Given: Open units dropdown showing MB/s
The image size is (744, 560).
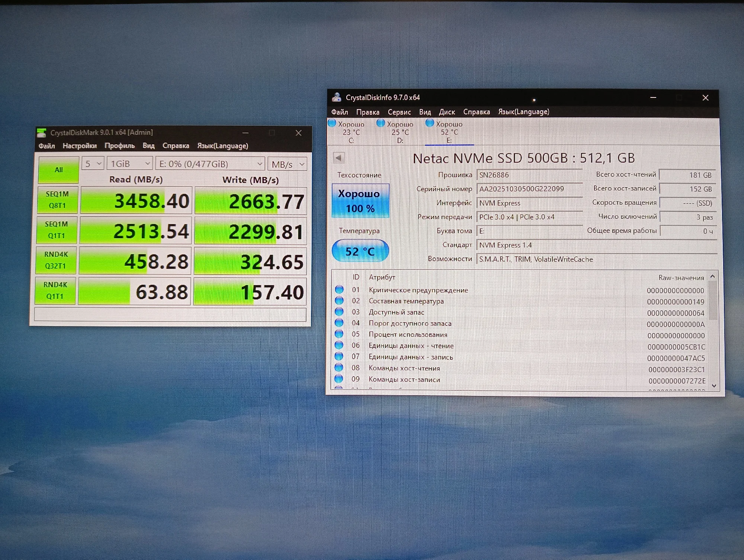Looking at the screenshot, I should [288, 164].
